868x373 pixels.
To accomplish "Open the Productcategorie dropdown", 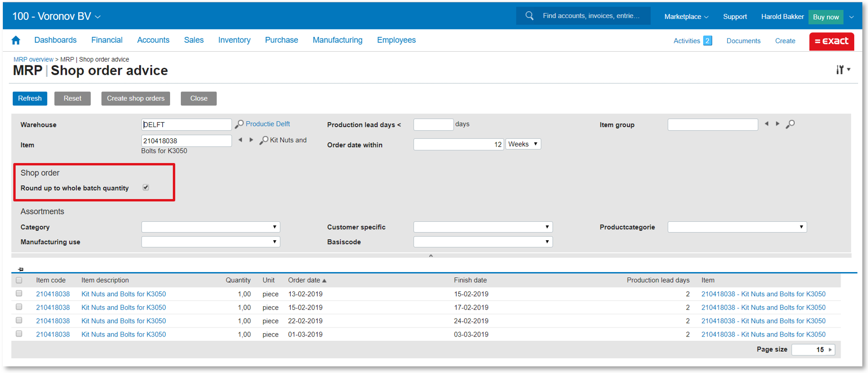I will tap(737, 227).
